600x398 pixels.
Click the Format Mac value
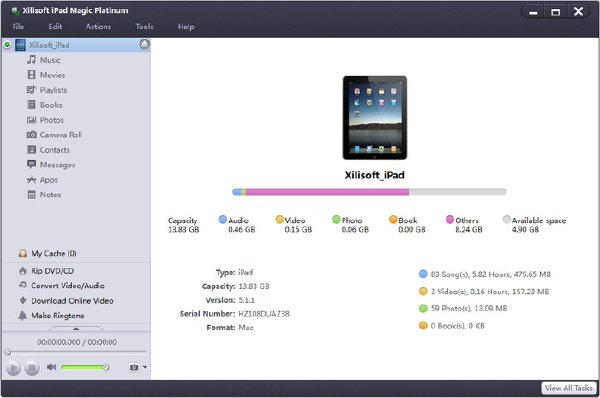[x=246, y=328]
